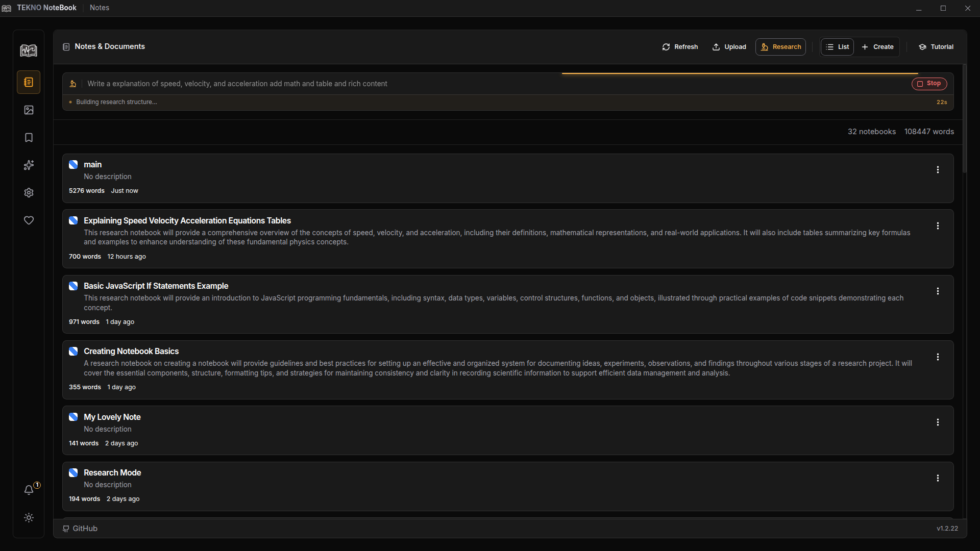Open the notes page in sidebar
The image size is (980, 551).
[29, 82]
